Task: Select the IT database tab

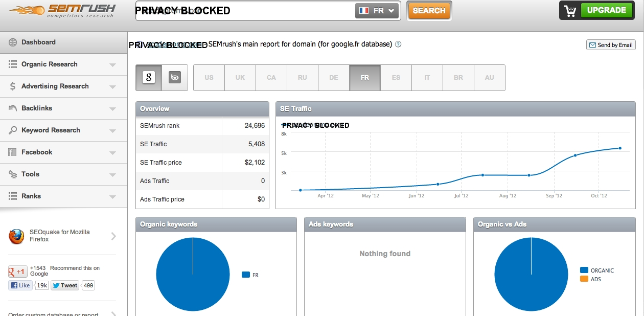Action: coord(427,78)
